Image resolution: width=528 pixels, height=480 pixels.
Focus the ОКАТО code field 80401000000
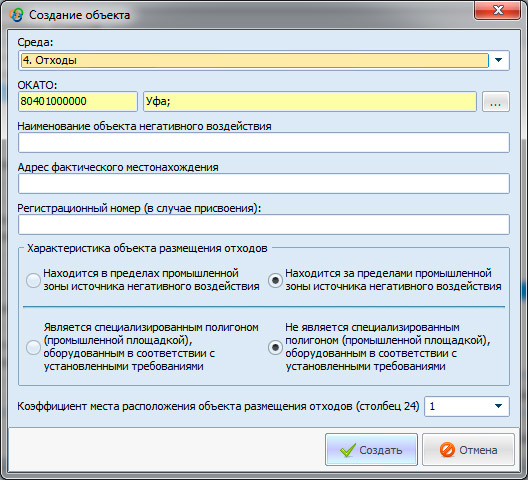[78, 101]
